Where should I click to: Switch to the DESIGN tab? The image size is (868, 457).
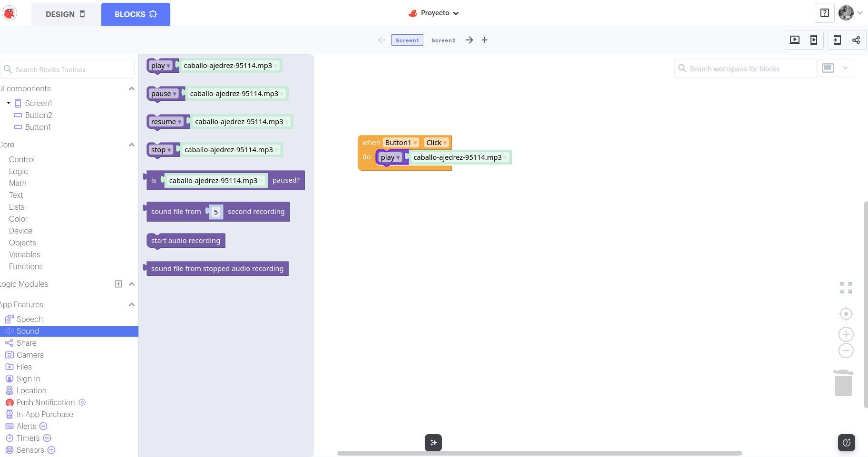click(66, 14)
